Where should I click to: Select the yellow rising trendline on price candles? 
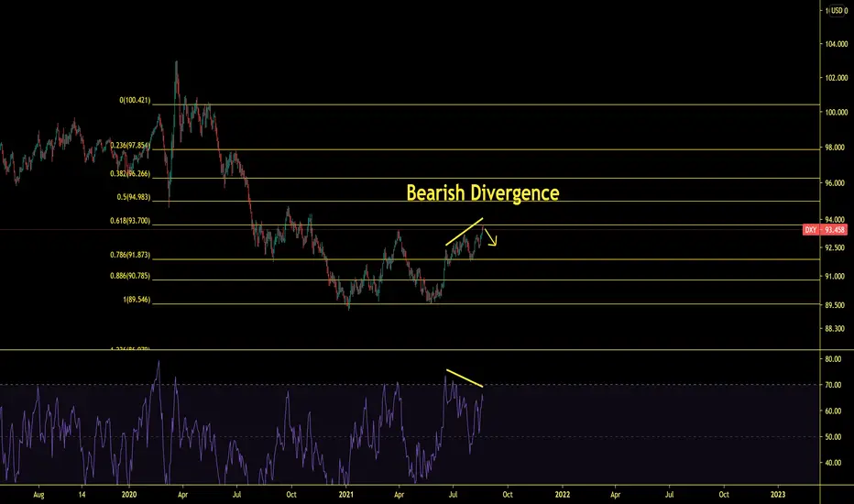point(464,232)
